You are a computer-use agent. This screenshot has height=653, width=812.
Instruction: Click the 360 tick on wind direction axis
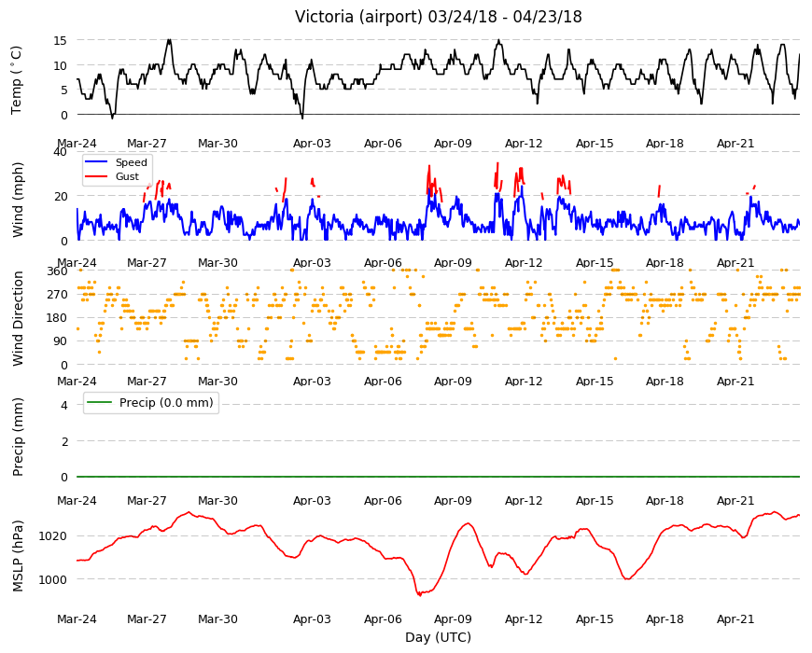(58, 271)
